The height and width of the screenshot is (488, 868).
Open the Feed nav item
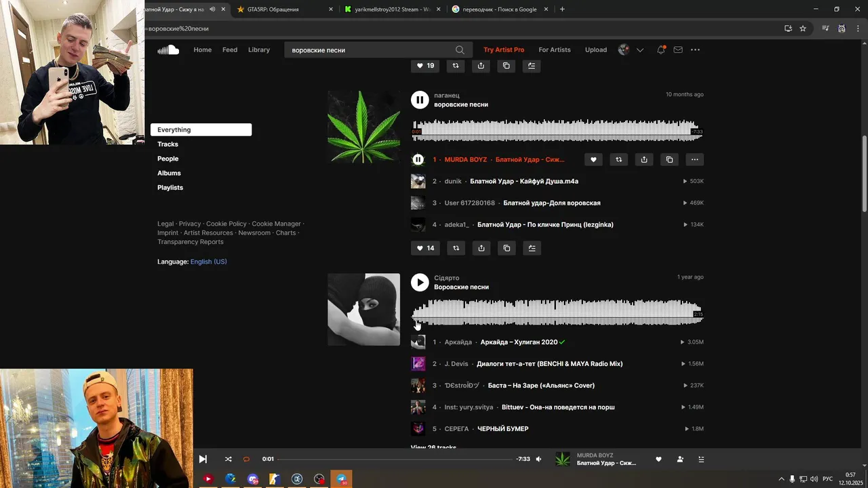230,49
